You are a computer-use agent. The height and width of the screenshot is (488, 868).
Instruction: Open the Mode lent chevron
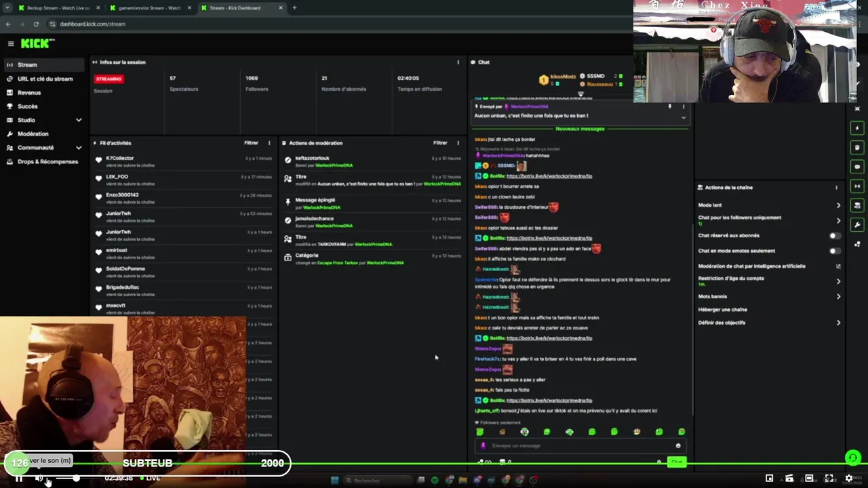[838, 205]
